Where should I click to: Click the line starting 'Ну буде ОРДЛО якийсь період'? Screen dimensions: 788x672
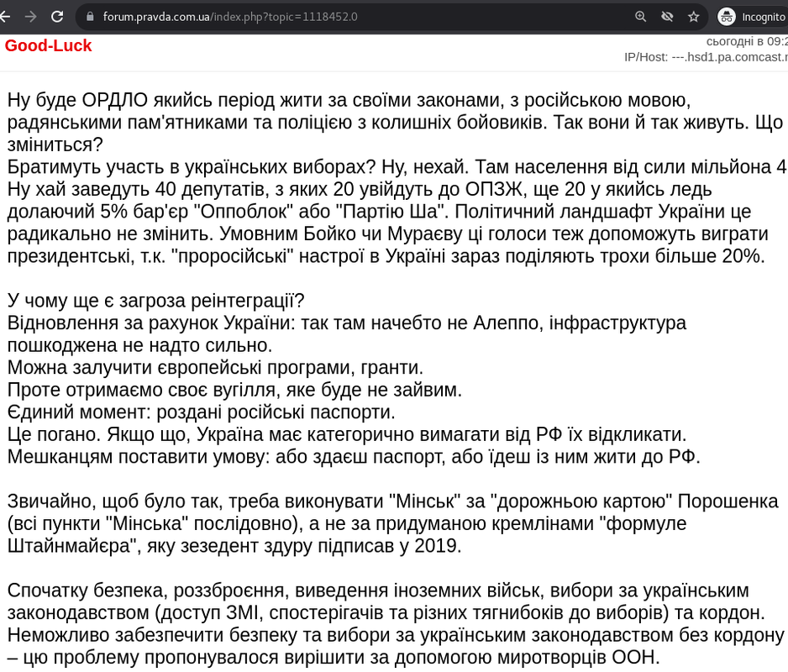coord(349,101)
